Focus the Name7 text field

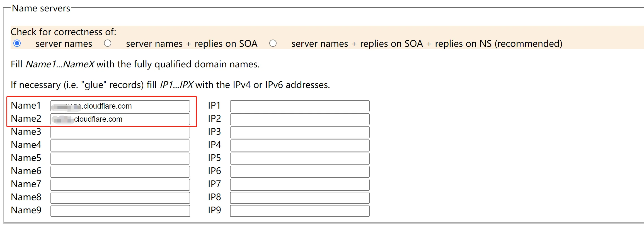click(x=120, y=185)
